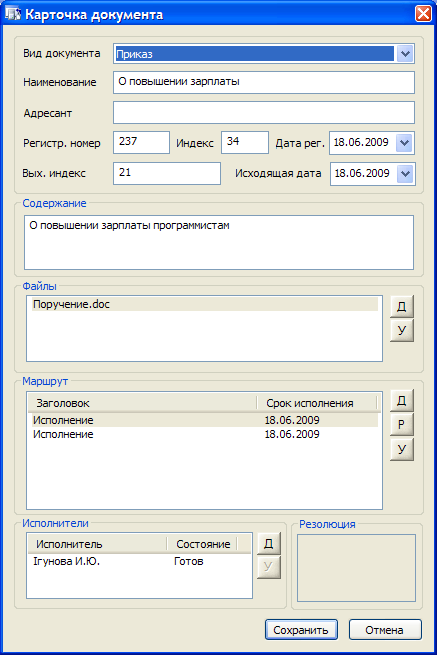
Task: Click the Вых. индекс field containing 21
Action: tap(167, 173)
